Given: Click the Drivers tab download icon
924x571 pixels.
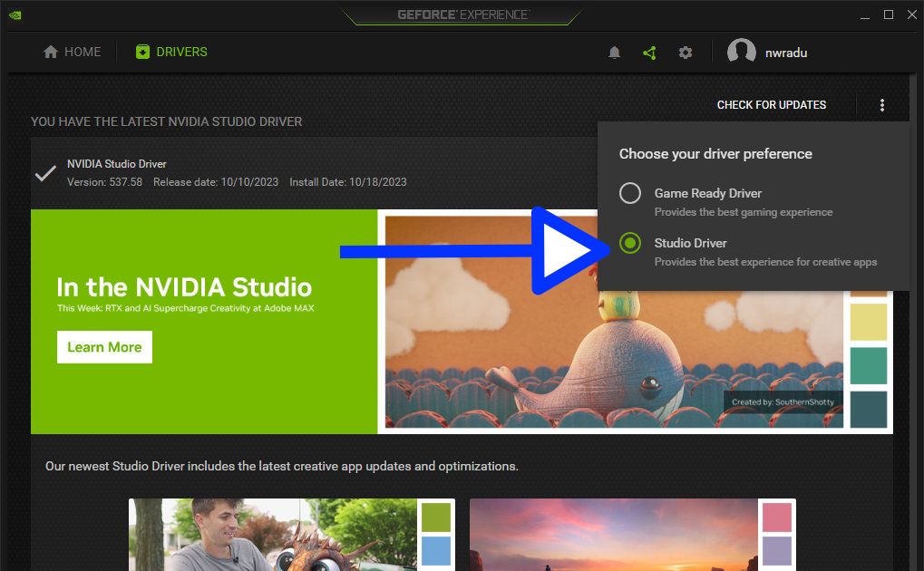Looking at the screenshot, I should click(142, 53).
